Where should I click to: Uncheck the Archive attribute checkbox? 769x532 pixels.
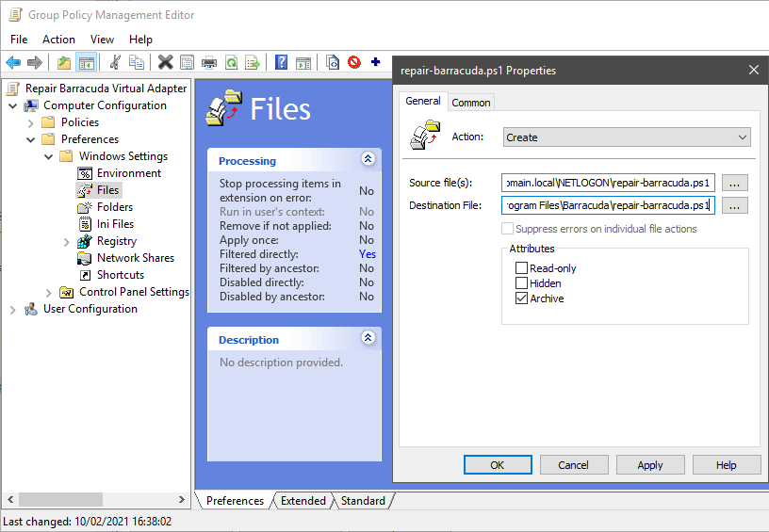pyautogui.click(x=521, y=298)
